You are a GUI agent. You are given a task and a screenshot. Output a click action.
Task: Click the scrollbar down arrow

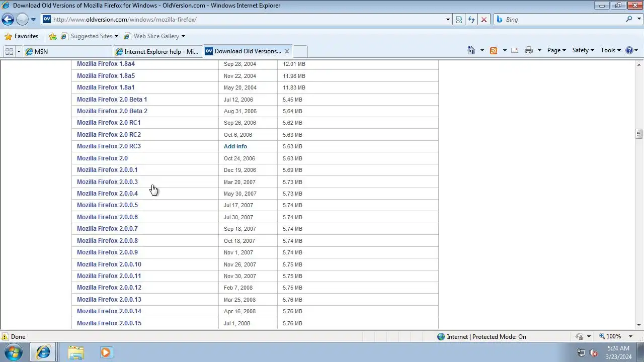(638, 325)
